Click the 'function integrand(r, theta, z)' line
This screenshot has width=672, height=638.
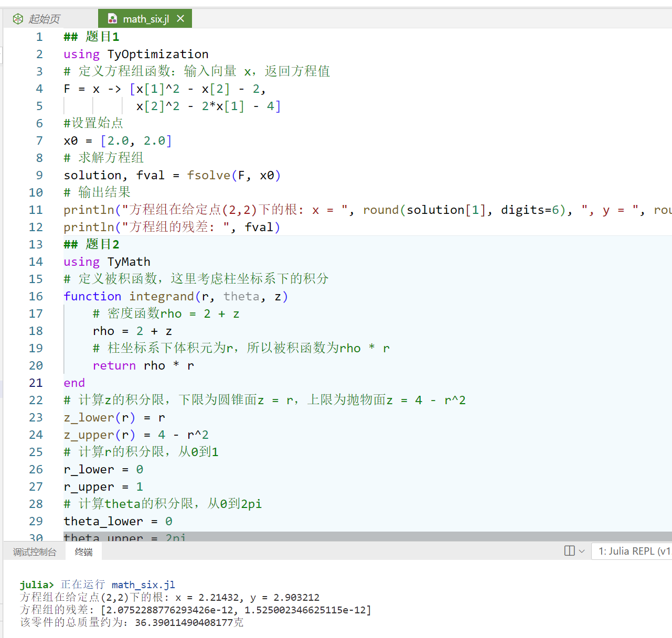click(176, 296)
